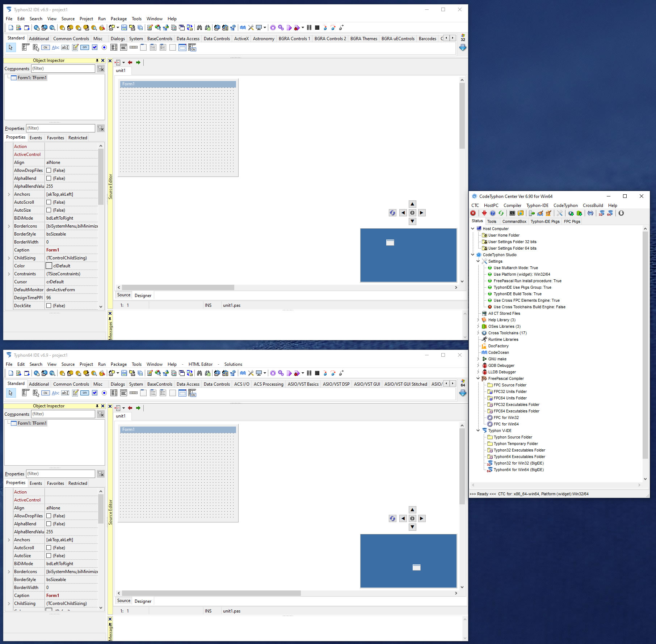The image size is (656, 644).
Task: Expand ChildSizing property in Typhon64 inspector
Action: coord(9,603)
